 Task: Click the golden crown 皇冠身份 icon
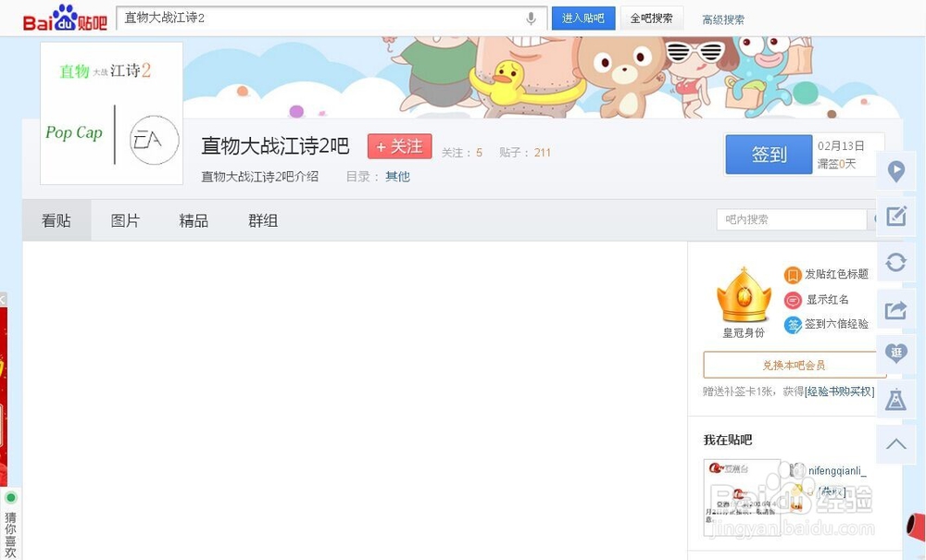[744, 295]
